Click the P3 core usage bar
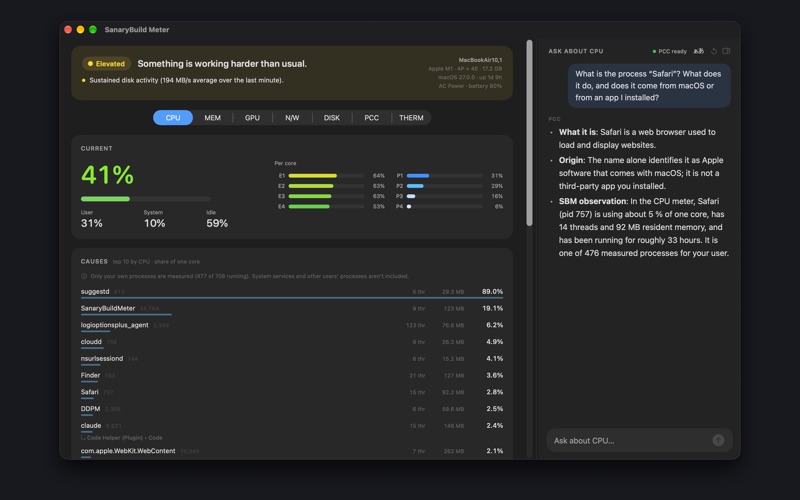The height and width of the screenshot is (500, 800). [444, 196]
